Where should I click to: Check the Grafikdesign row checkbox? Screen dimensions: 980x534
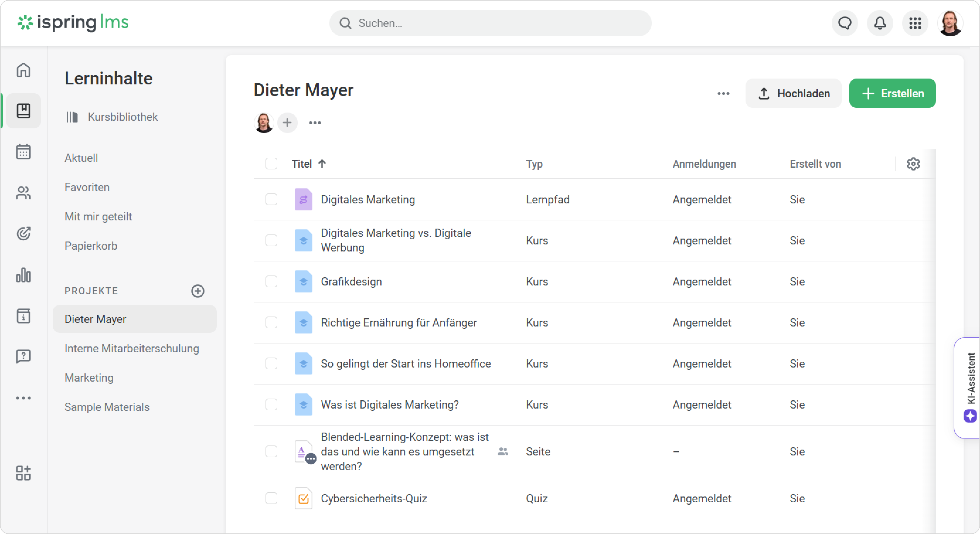(271, 281)
